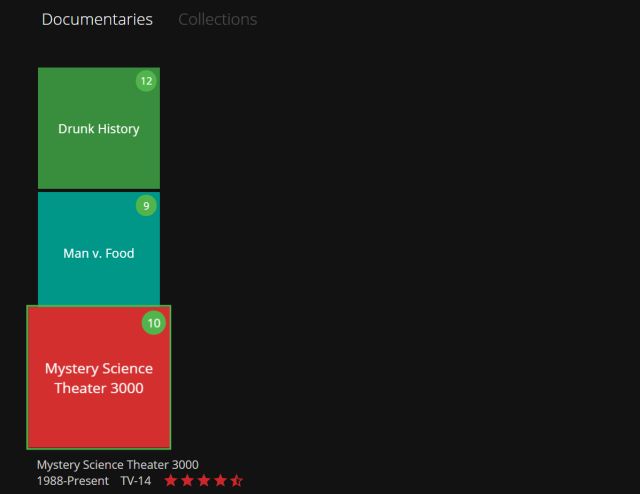Viewport: 640px width, 494px height.
Task: Click the 12 badge on Drunk History
Action: [x=146, y=81]
